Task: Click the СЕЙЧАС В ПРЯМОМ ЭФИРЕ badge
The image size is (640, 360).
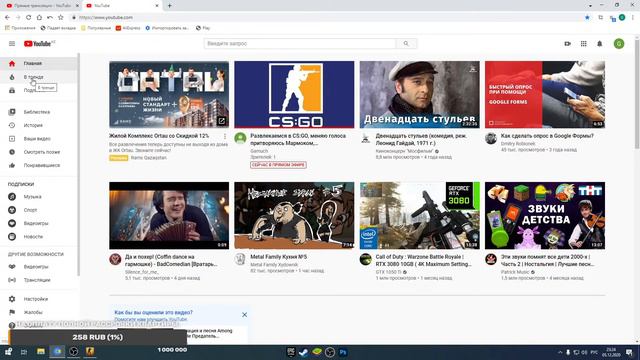Action: click(x=278, y=165)
